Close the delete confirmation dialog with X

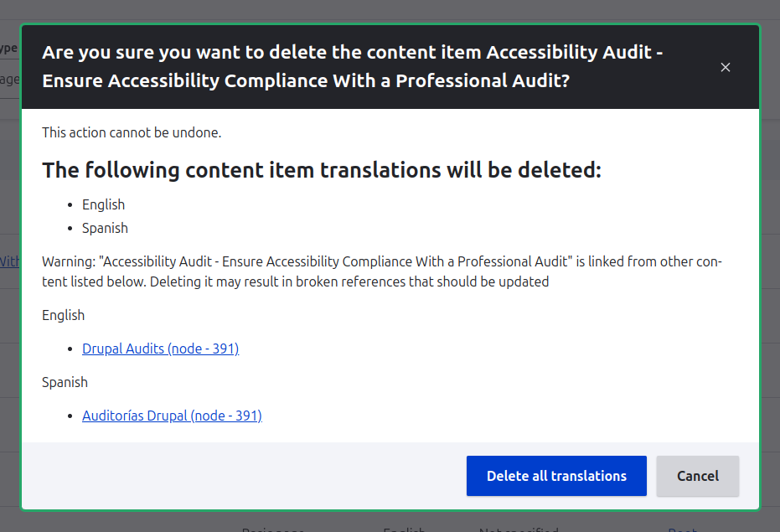coord(726,67)
